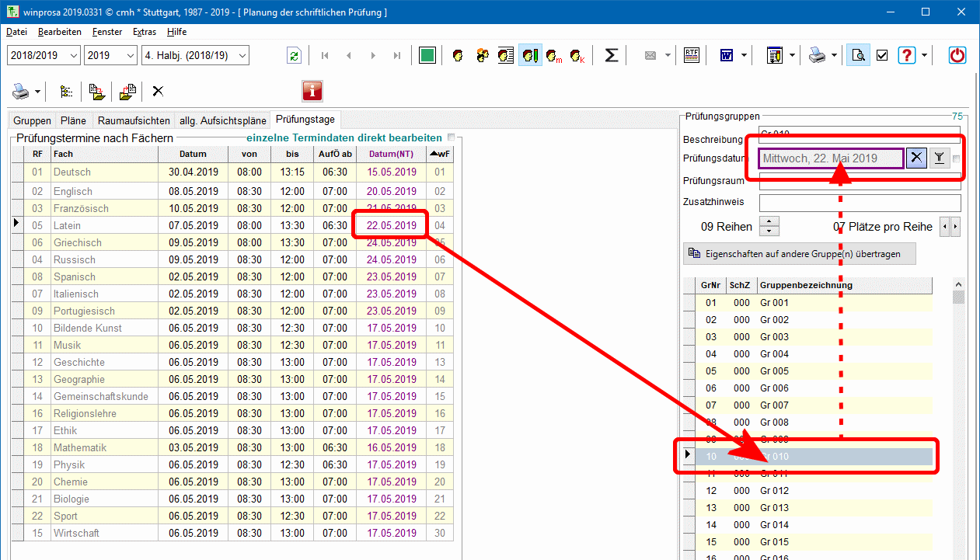Viewport: 980px width, 560px height.
Task: Click the green square toolbar icon
Action: pyautogui.click(x=427, y=55)
